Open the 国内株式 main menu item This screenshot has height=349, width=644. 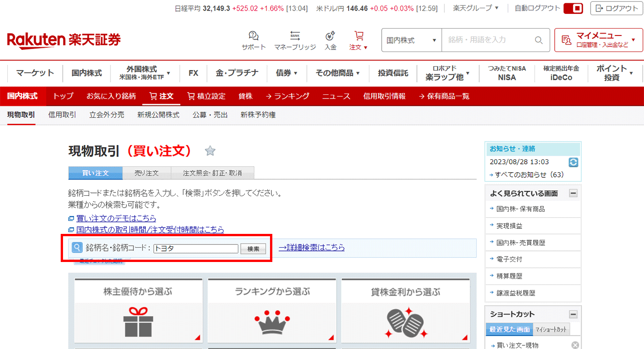[86, 73]
